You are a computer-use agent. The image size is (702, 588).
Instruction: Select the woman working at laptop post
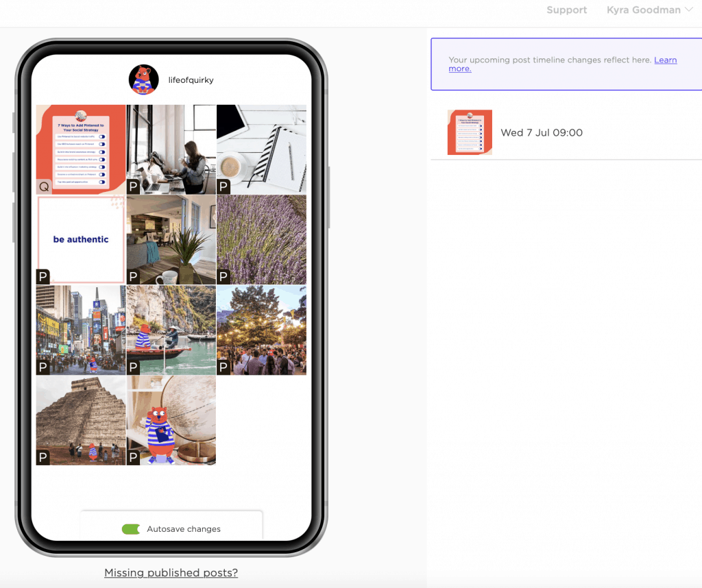click(x=171, y=149)
